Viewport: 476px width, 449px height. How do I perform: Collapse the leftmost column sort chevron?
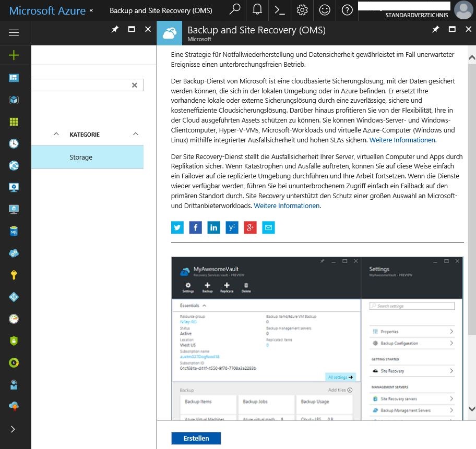click(x=56, y=134)
